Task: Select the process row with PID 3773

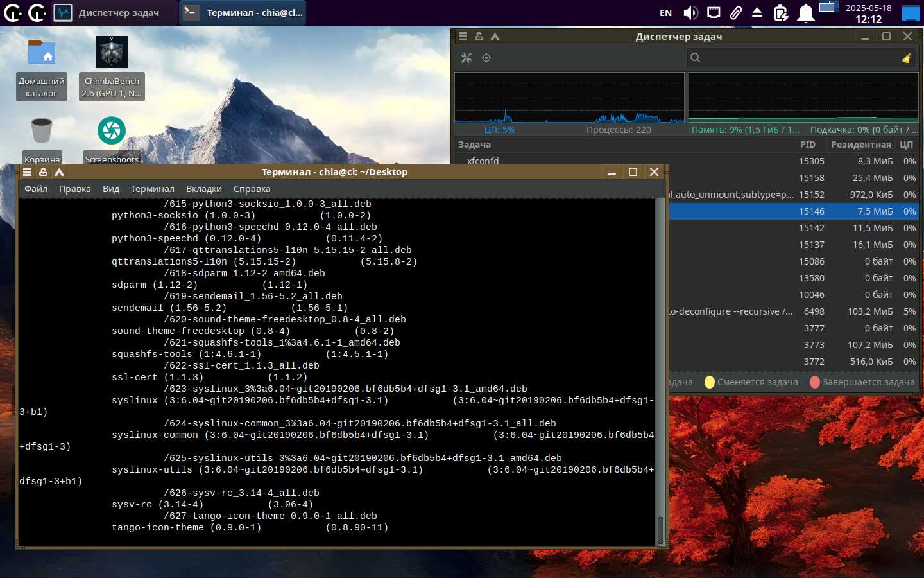Action: (794, 345)
